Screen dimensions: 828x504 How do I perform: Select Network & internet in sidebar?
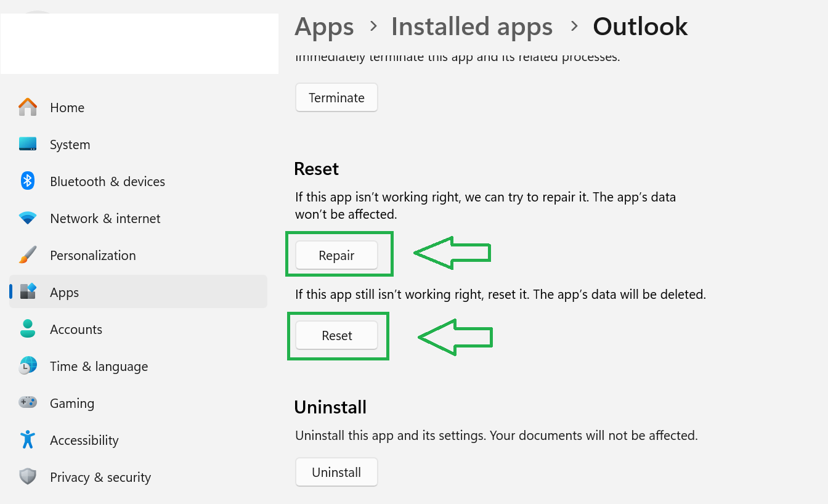point(105,218)
